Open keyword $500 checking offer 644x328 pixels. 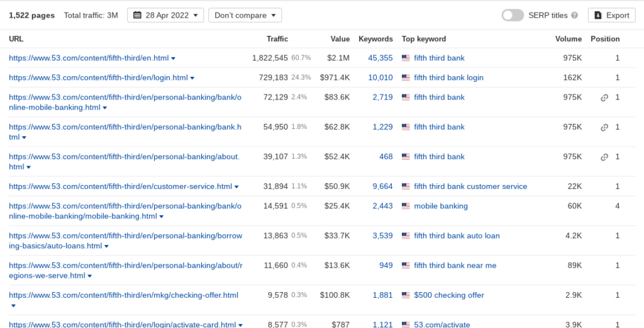pyautogui.click(x=449, y=295)
